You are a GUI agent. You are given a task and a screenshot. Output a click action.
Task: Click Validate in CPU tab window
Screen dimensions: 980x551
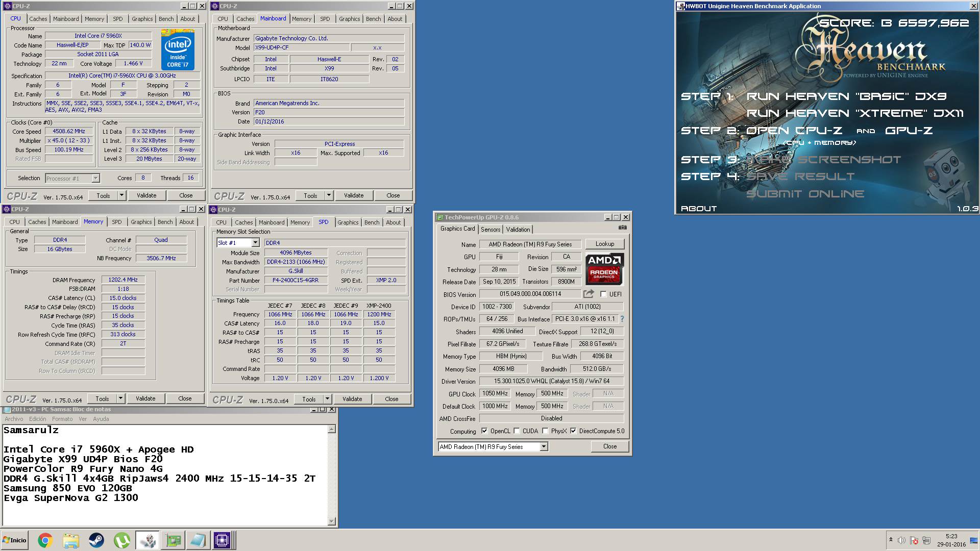[x=146, y=195]
